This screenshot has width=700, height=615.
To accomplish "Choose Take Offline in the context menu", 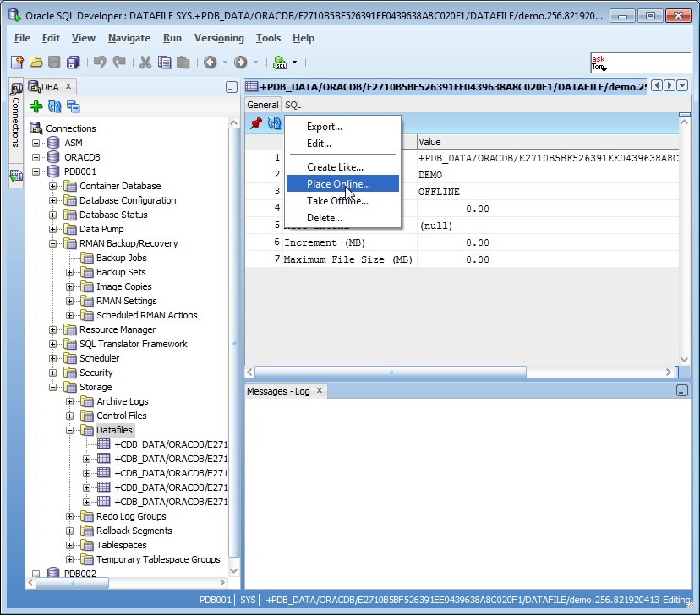I will click(x=337, y=201).
